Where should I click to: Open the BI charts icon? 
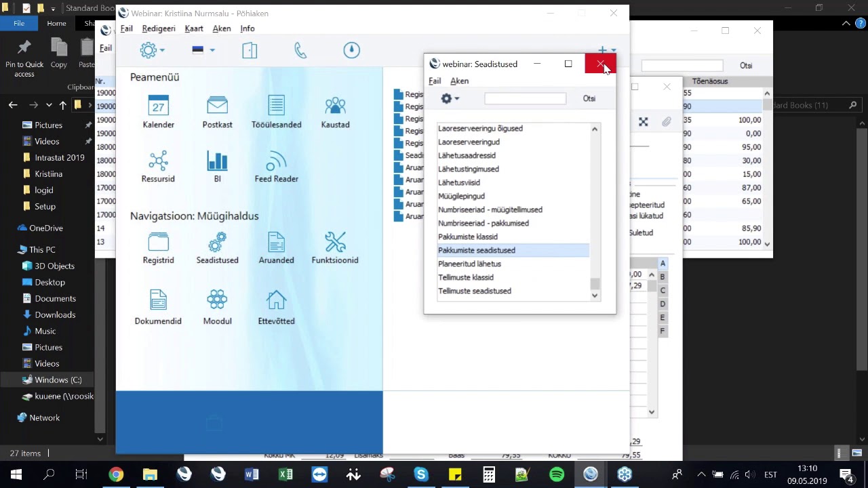(217, 166)
